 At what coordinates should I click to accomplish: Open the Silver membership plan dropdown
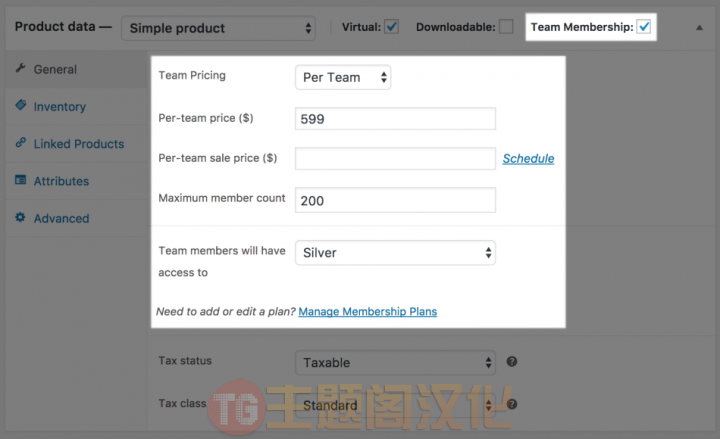395,253
